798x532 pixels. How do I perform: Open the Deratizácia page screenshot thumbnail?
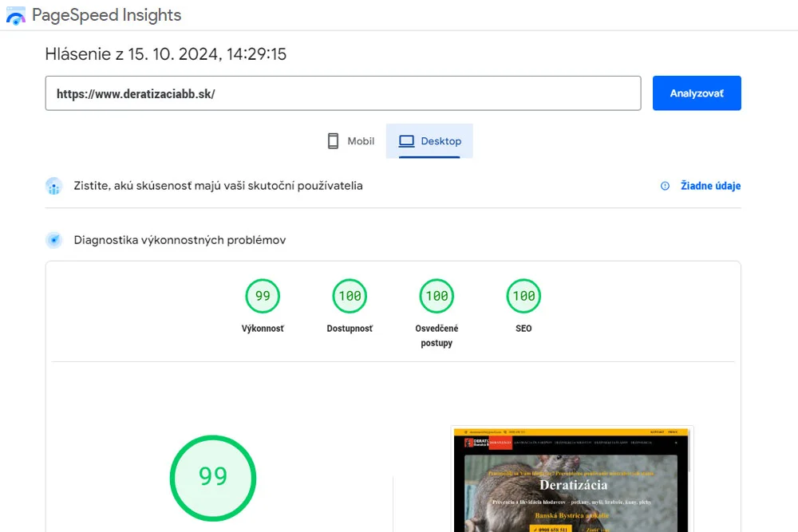pyautogui.click(x=571, y=479)
